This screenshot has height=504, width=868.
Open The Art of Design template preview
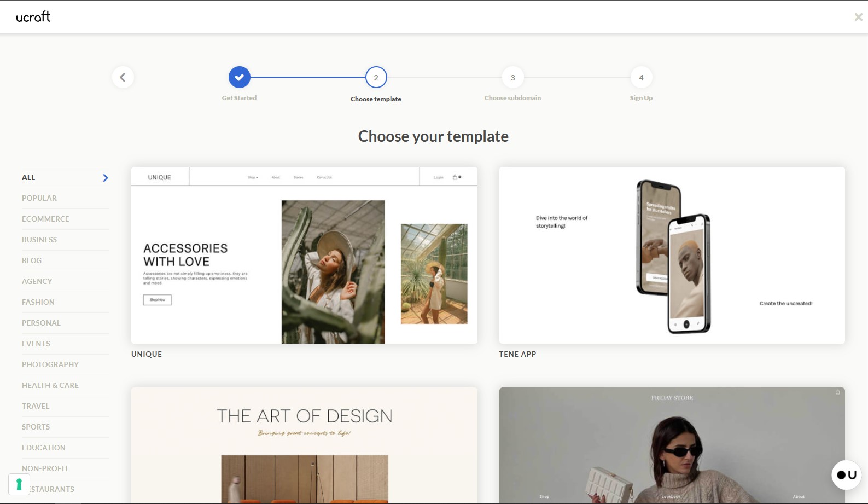point(304,445)
